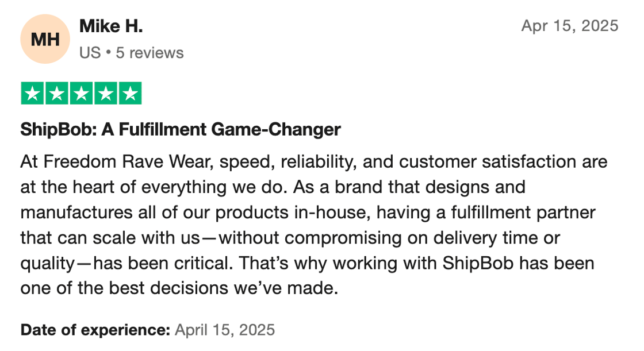Open the review title ShipBob: A Fulfillment Game-Changer
The height and width of the screenshot is (351, 644).
click(x=181, y=129)
